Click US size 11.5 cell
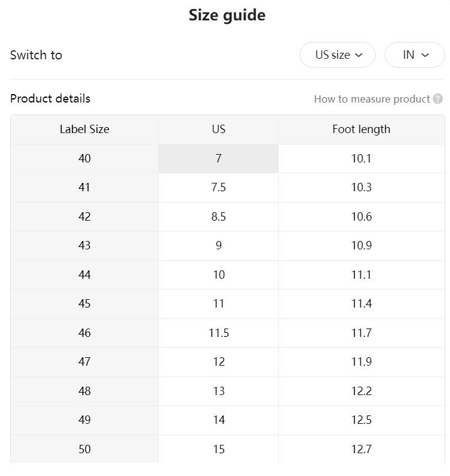The height and width of the screenshot is (476, 450). tap(219, 333)
